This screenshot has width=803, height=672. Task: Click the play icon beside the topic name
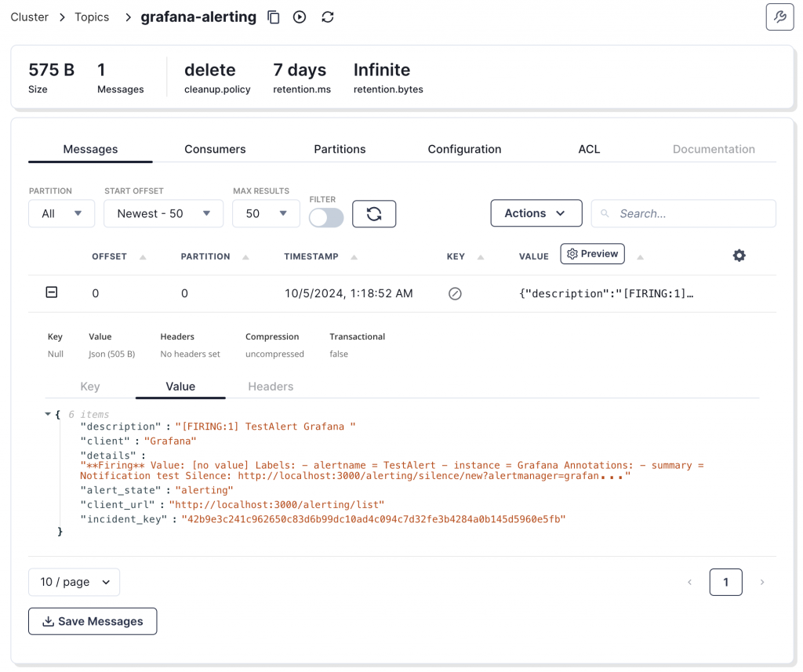click(x=300, y=17)
